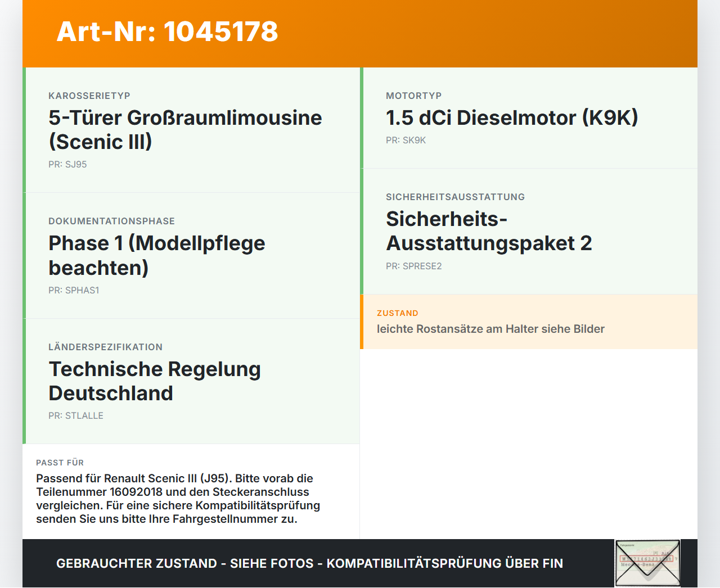Image resolution: width=720 pixels, height=588 pixels.
Task: Click the PR: STLALLE code
Action: [x=76, y=416]
